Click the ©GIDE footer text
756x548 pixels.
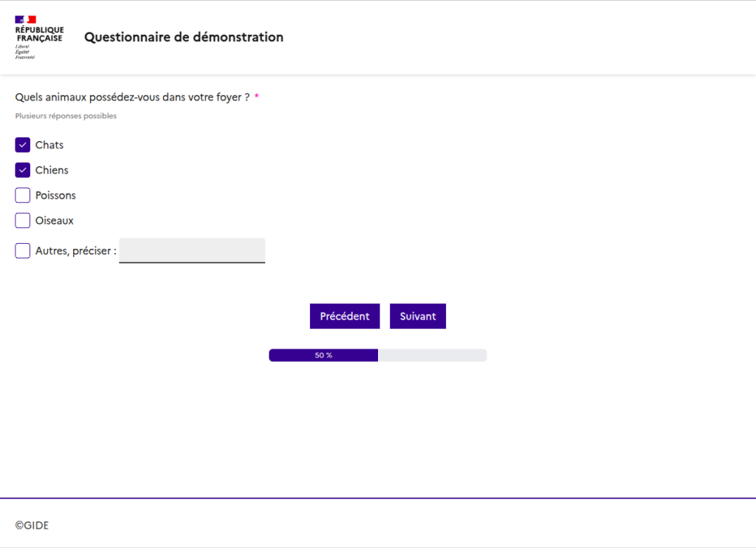pos(32,525)
